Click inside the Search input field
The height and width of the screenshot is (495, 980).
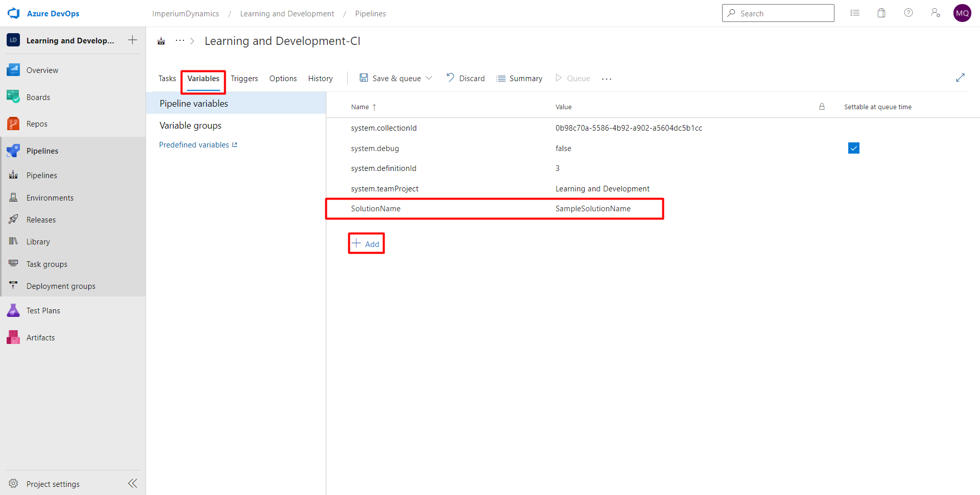(778, 13)
